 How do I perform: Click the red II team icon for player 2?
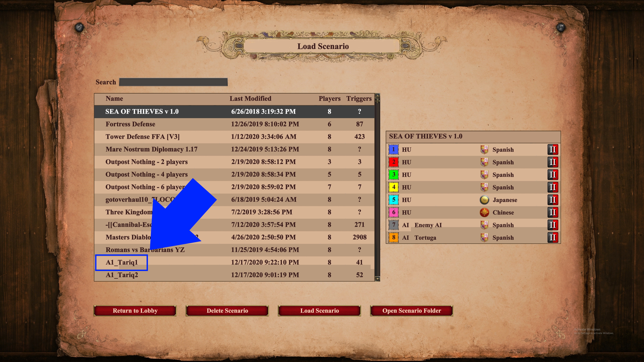pyautogui.click(x=552, y=162)
